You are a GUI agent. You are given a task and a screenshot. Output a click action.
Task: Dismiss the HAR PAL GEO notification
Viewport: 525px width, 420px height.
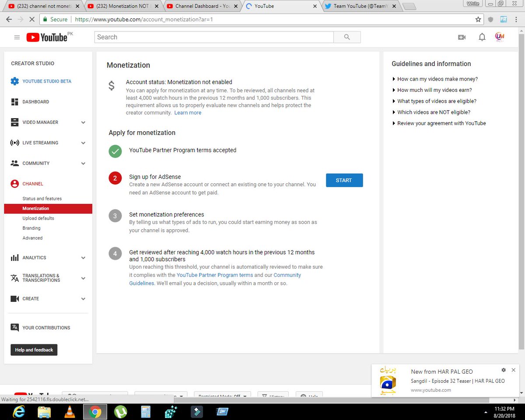click(514, 370)
